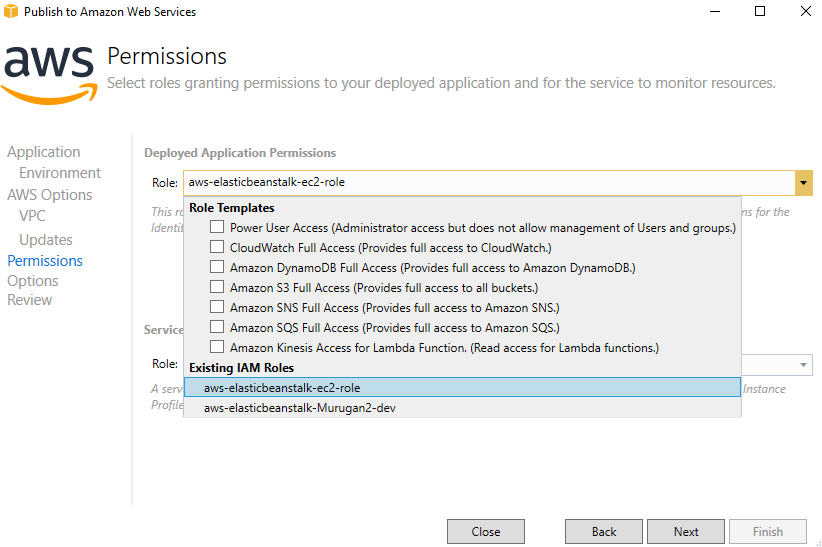Image resolution: width=822 pixels, height=547 pixels.
Task: Jump to the Options wizard step
Action: [33, 281]
